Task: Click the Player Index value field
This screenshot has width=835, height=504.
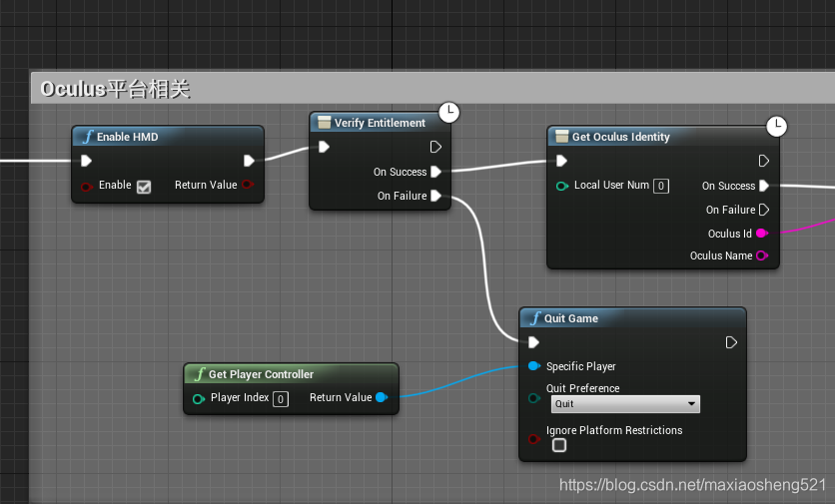Action: pyautogui.click(x=281, y=399)
